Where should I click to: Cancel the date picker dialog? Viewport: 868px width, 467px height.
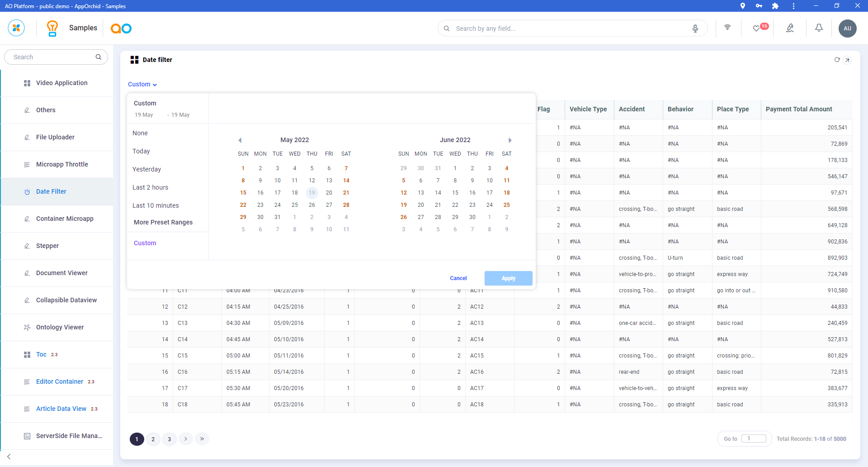tap(458, 278)
